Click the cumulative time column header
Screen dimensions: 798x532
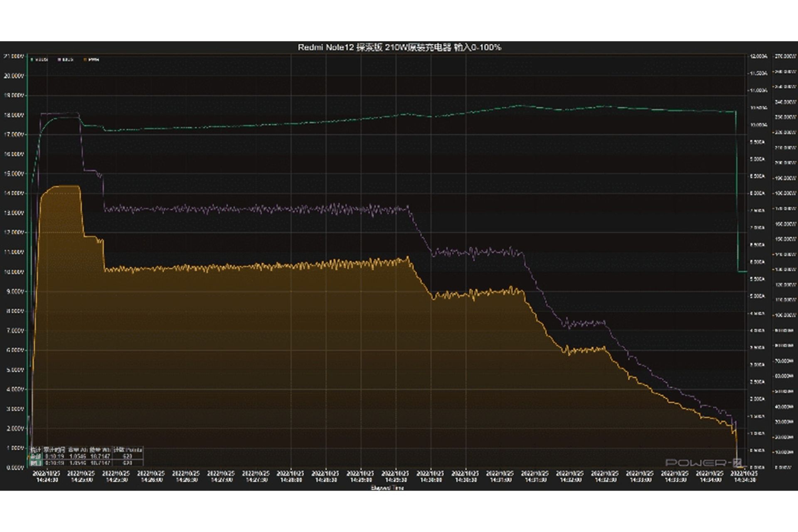click(x=54, y=450)
